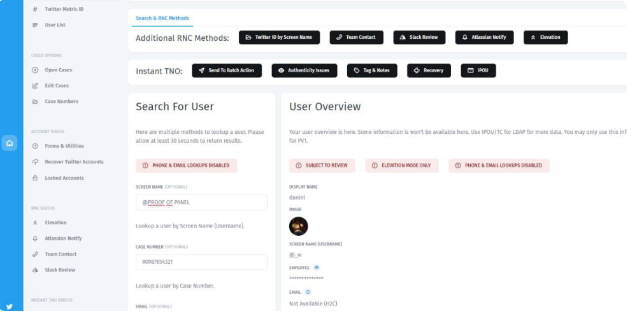Click the IPOU envelope button

click(x=478, y=71)
